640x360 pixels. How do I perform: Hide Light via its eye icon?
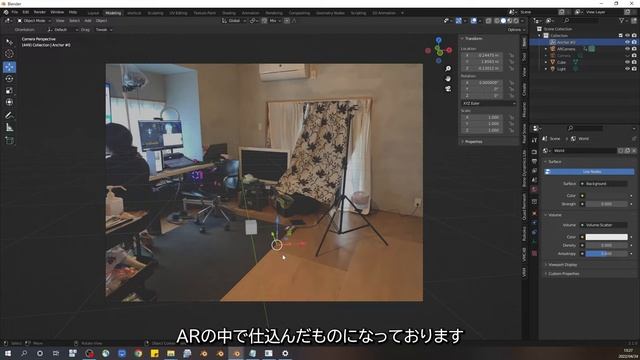[627, 69]
